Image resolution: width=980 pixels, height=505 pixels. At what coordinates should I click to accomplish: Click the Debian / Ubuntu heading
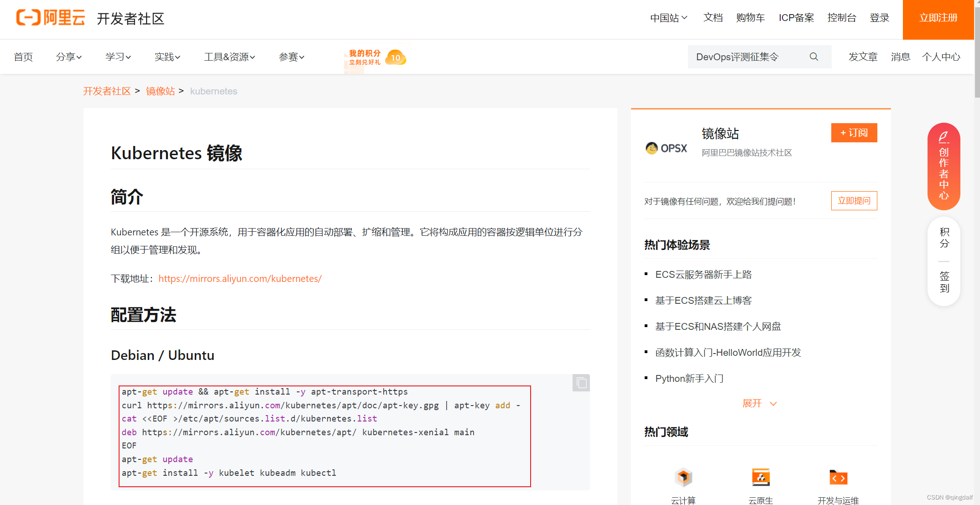[162, 355]
